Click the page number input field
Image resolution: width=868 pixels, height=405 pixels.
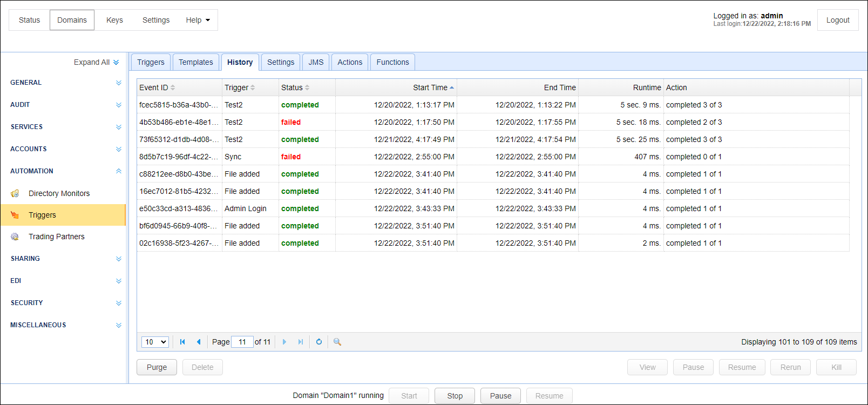tap(242, 342)
